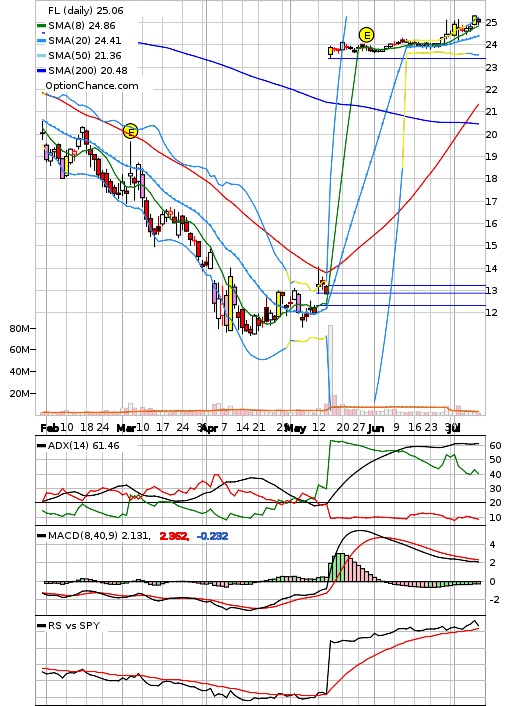The height and width of the screenshot is (706, 526).
Task: Open the OptionChance.com watermark link
Action: pyautogui.click(x=92, y=86)
